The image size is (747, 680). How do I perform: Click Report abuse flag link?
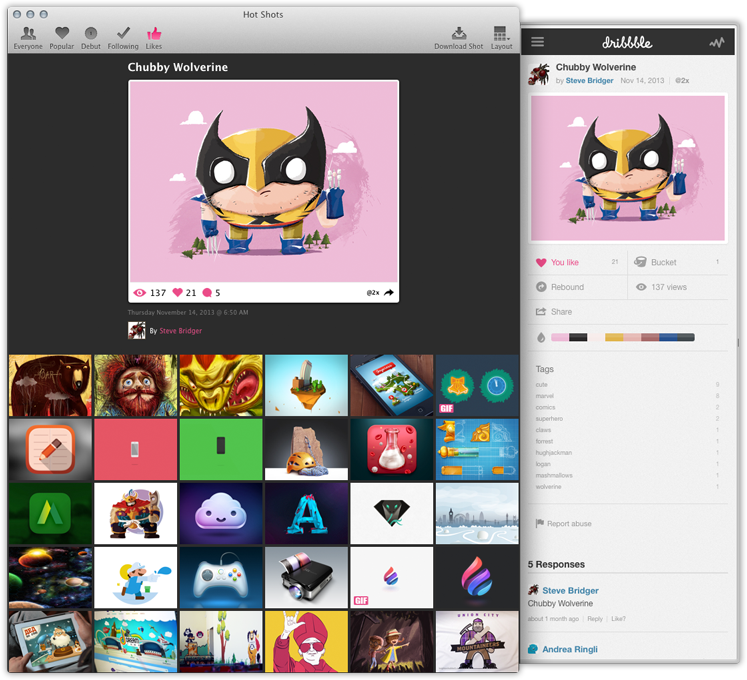coord(567,523)
